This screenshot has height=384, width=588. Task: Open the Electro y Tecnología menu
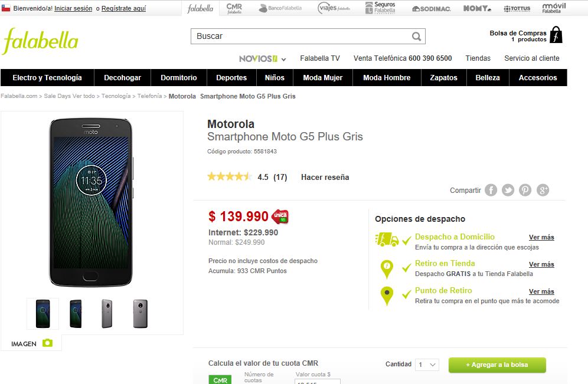(47, 78)
